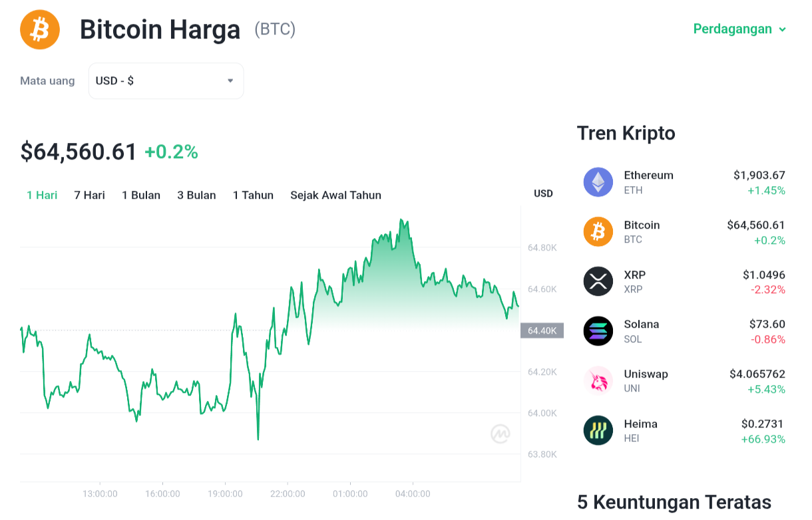
Task: Expand the Perdagangan menu
Action: coord(740,29)
